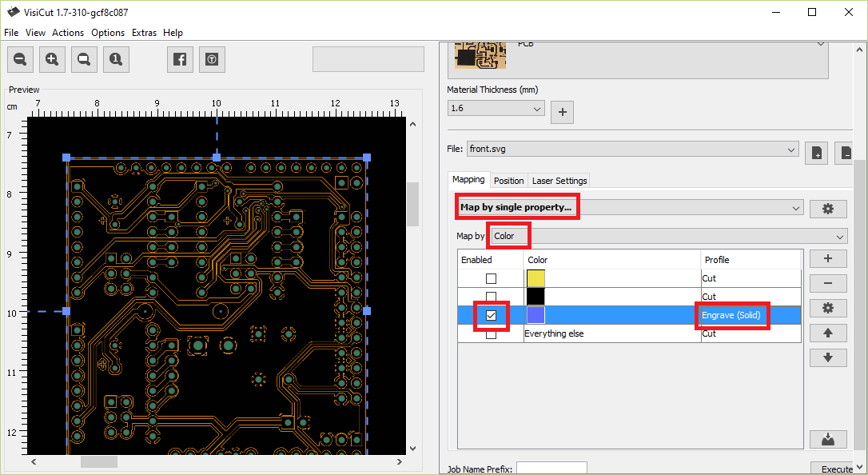Click the zoom to fit magnifier icon
The width and height of the screenshot is (868, 475).
click(x=84, y=59)
